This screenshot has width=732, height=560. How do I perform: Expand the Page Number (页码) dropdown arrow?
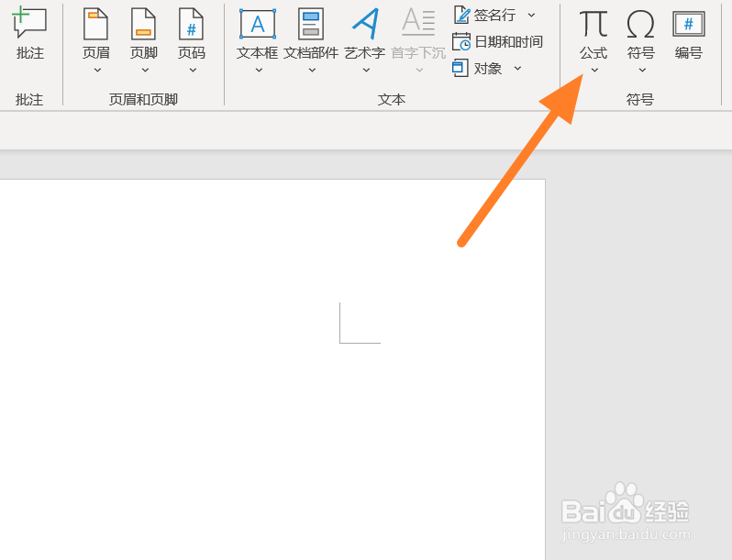193,71
